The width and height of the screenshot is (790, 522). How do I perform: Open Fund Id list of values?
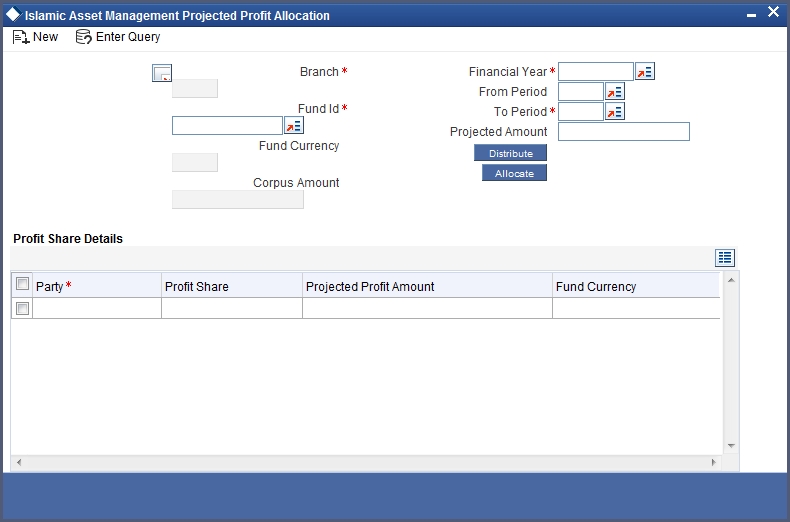[x=294, y=125]
